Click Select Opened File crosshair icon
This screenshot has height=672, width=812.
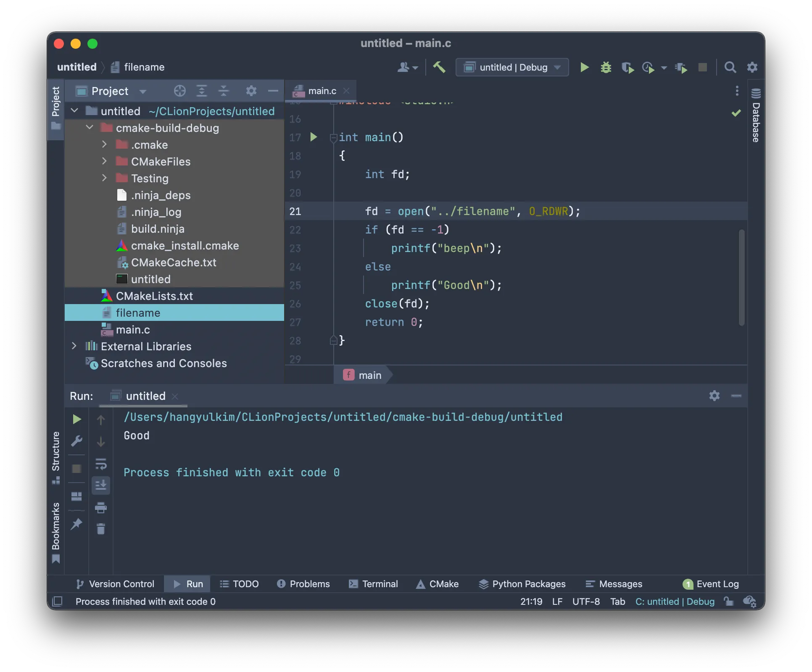179,91
